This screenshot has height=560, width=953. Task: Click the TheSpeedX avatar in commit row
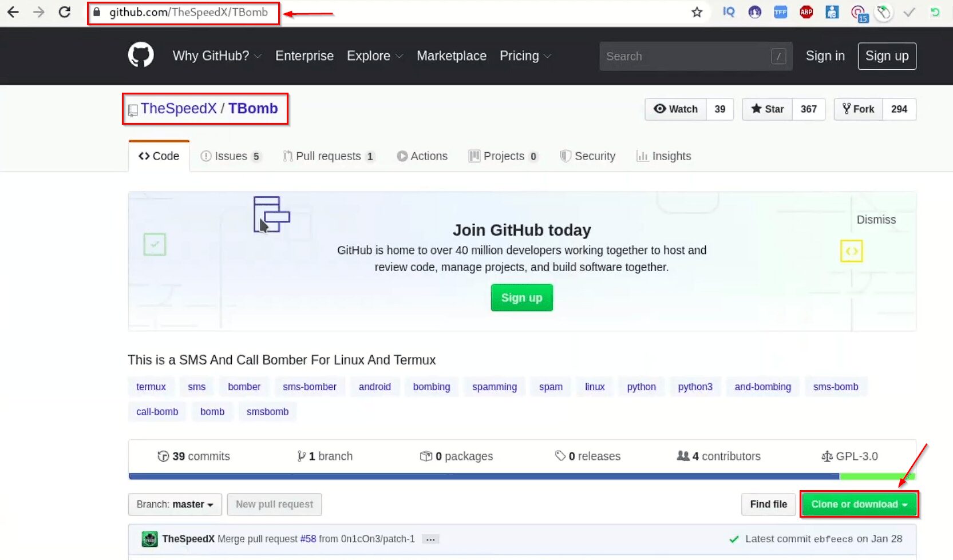pos(149,539)
